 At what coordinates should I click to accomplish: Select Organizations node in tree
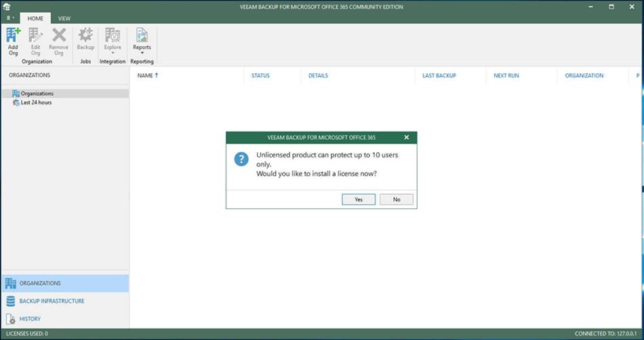pos(37,94)
